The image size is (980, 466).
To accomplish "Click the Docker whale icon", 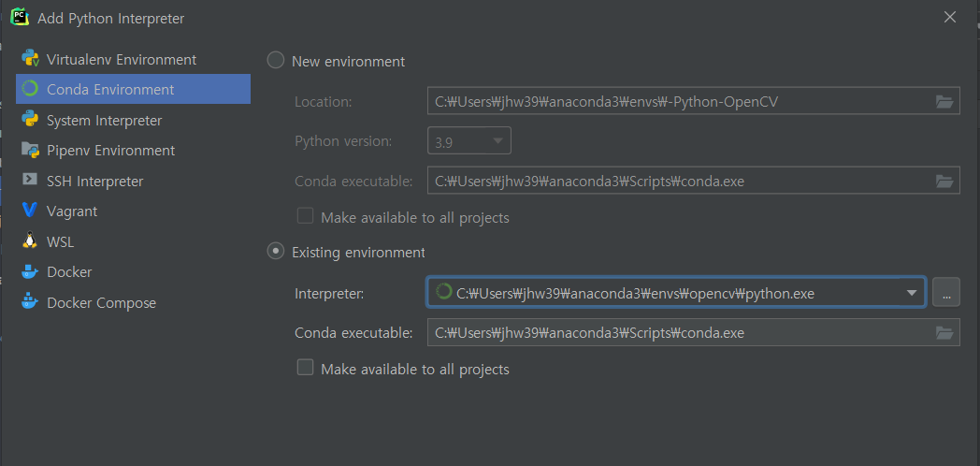I will click(30, 272).
